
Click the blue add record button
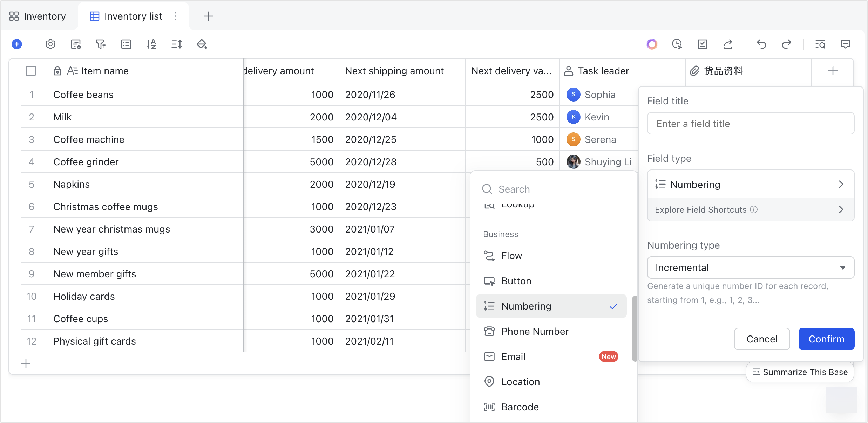pyautogui.click(x=17, y=44)
